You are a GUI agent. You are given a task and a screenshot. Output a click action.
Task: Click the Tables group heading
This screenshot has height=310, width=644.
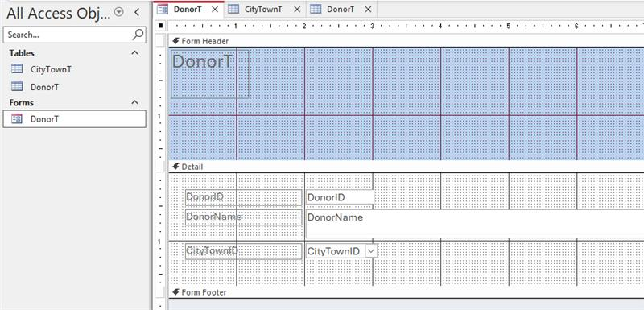tap(22, 53)
